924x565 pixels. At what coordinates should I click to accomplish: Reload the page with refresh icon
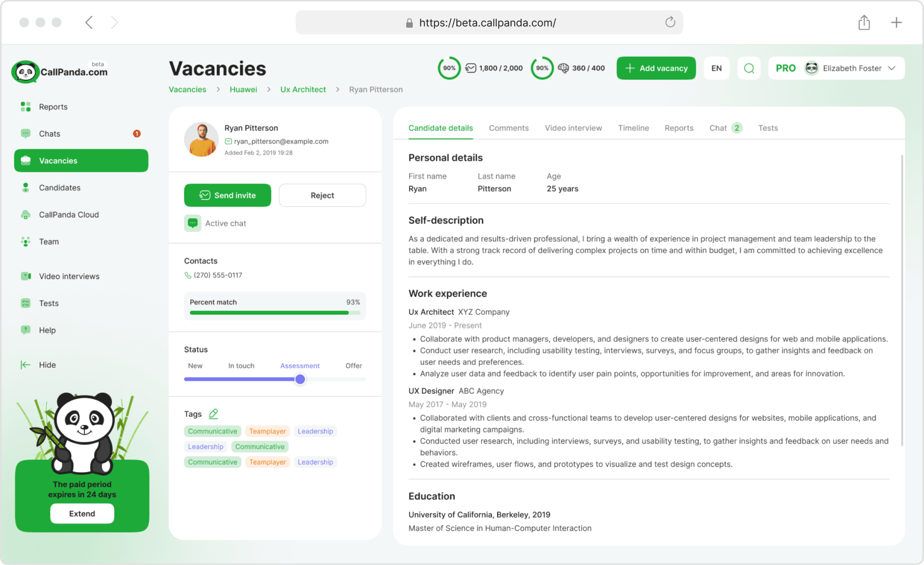point(670,22)
